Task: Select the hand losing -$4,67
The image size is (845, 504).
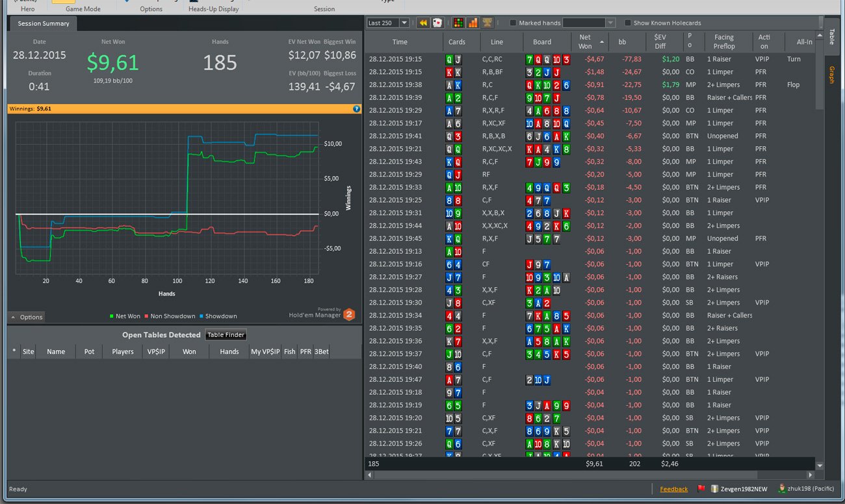Action: tap(590, 59)
